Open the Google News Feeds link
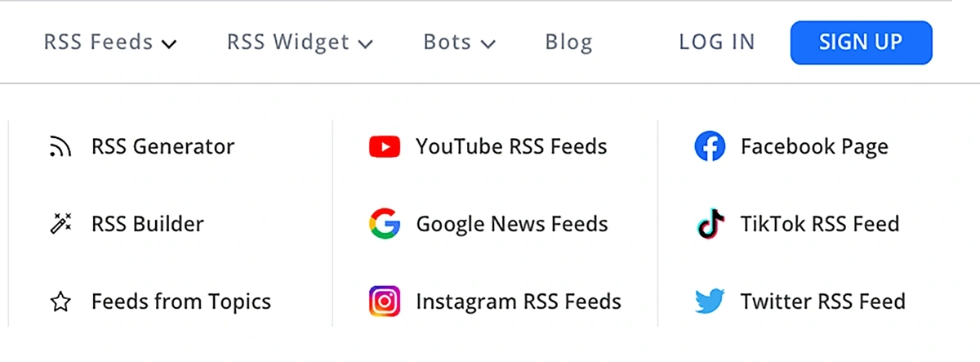 pos(512,224)
